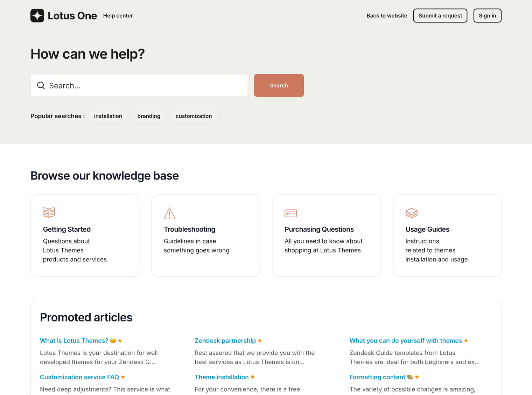Click the credit card icon on Purchasing Questions

290,213
